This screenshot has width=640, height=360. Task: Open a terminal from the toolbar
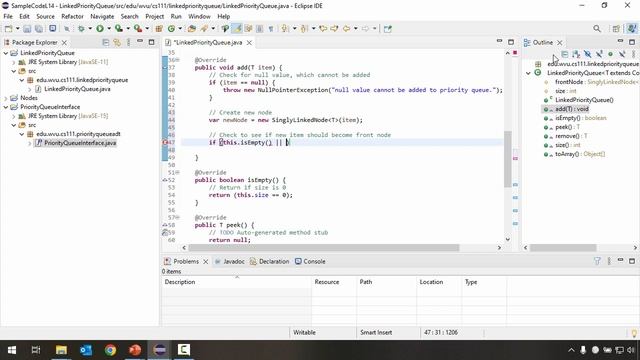[x=53, y=29]
